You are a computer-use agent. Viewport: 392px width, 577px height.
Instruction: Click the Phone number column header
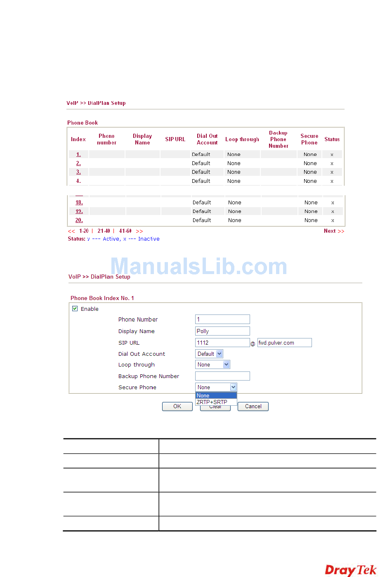click(x=106, y=140)
